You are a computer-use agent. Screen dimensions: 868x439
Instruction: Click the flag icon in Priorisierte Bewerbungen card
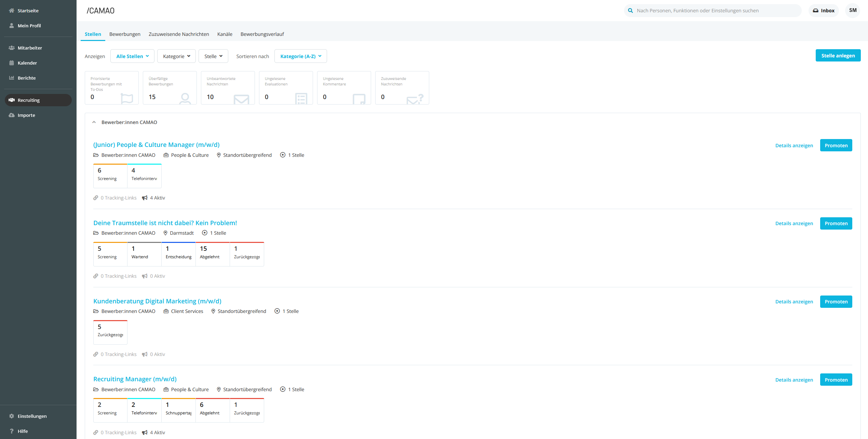point(127,99)
